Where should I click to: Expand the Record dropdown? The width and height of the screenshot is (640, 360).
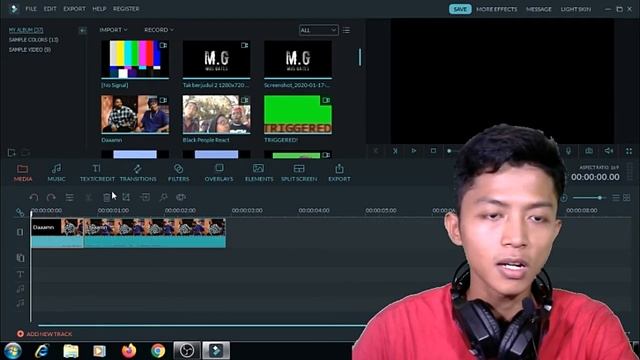pos(159,30)
